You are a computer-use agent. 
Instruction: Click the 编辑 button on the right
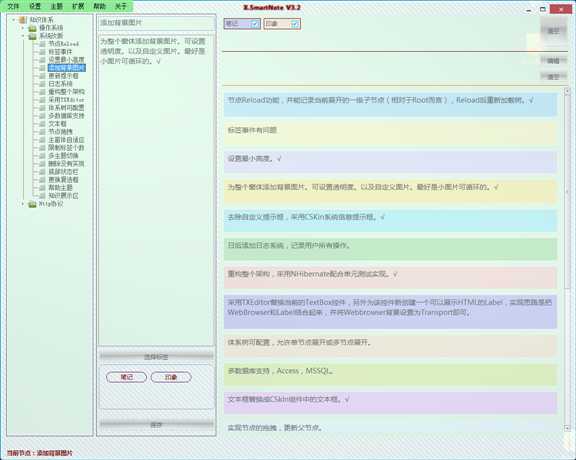point(553,61)
